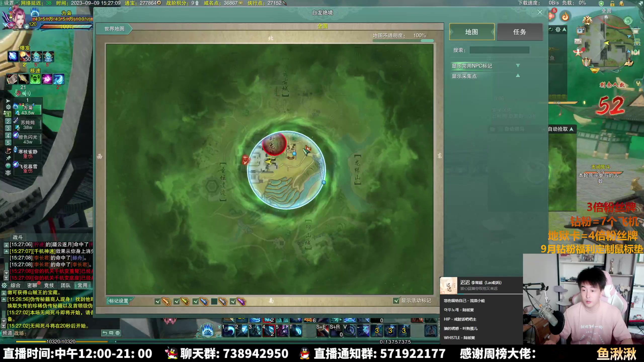Click the player health bar showing 43.51万
Image resolution: width=644 pixels, height=362 pixels.
click(x=62, y=19)
